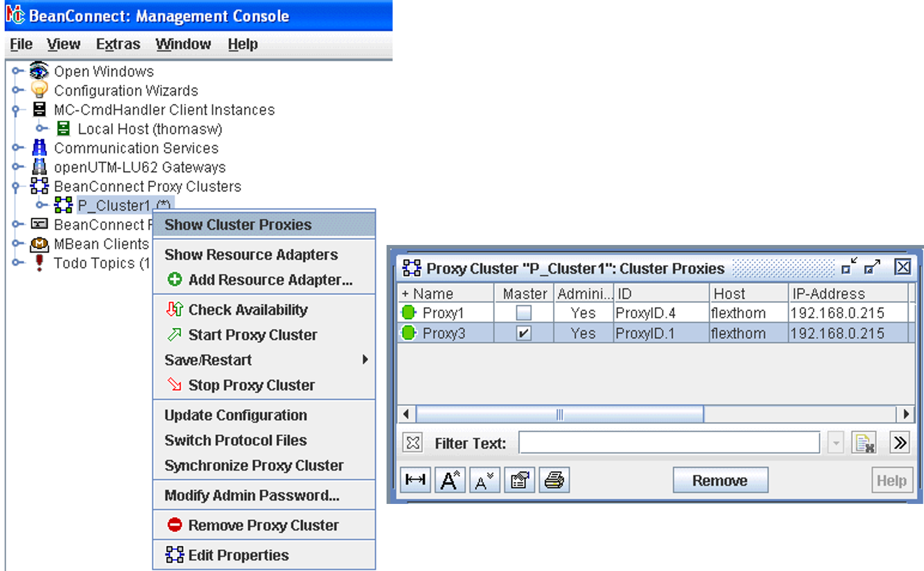924x571 pixels.
Task: Open the Help menu in menu bar
Action: tap(243, 44)
